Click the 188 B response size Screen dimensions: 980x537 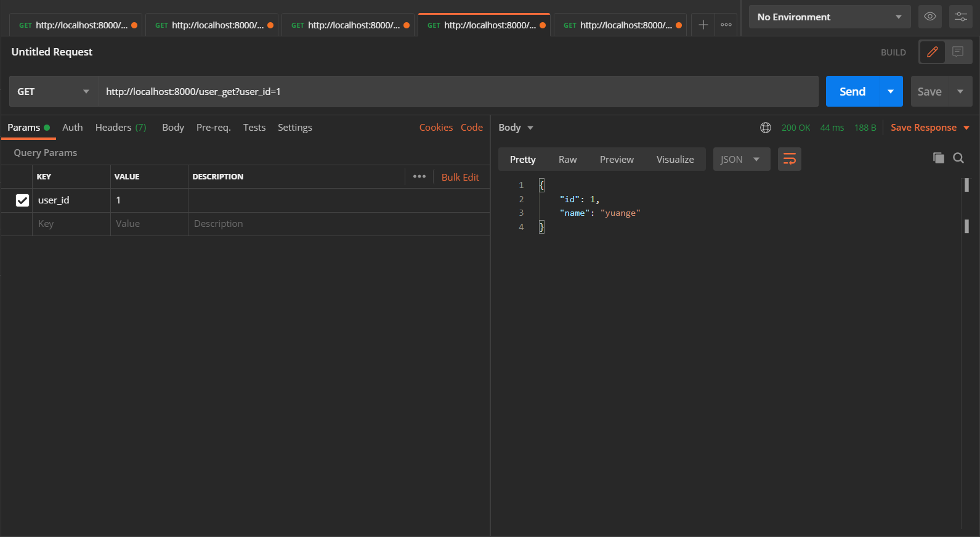click(x=865, y=128)
